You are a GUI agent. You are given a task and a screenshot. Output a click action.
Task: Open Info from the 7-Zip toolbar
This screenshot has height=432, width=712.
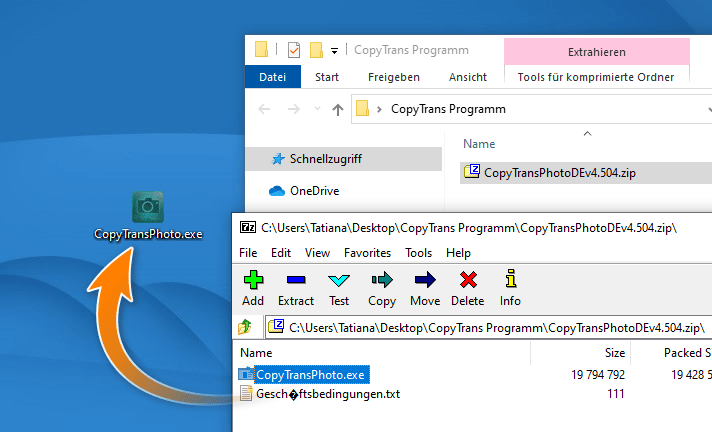tap(510, 288)
